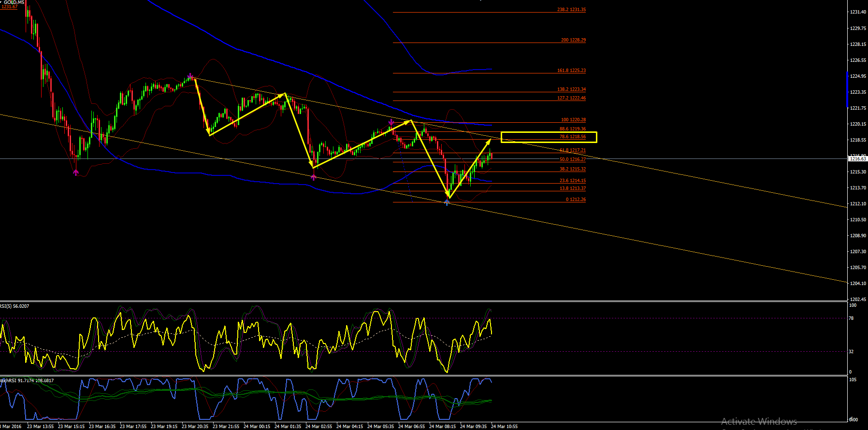The image size is (868, 430).
Task: Select the 161.8 1225.23 Fibonacci level label
Action: point(571,71)
